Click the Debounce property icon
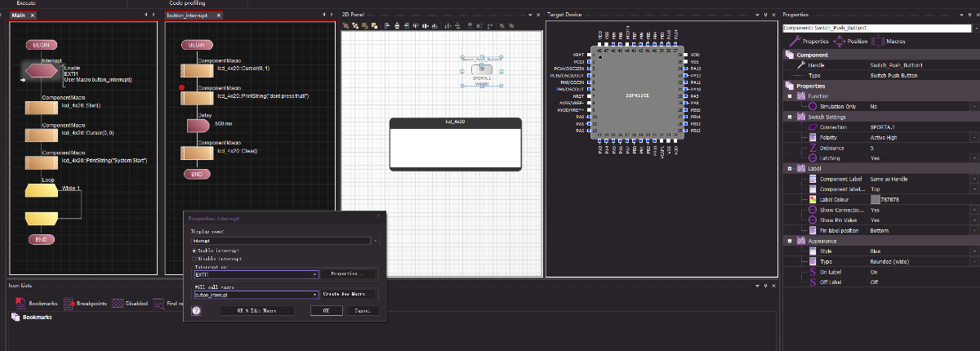Viewport: 980px width, 351px height. click(812, 148)
